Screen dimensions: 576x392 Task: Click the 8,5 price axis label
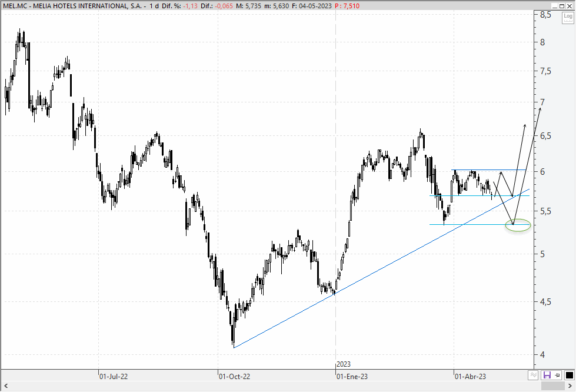[x=545, y=15]
